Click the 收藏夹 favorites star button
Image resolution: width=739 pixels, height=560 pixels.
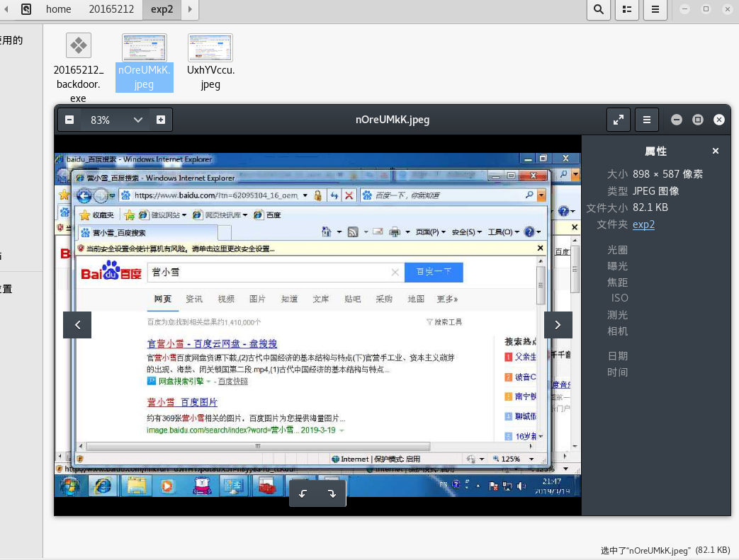click(x=97, y=215)
